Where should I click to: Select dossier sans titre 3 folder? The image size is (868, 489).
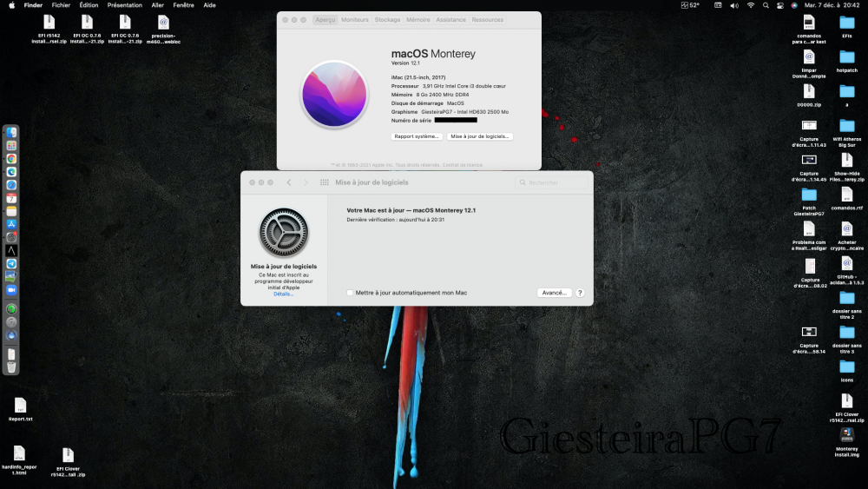(x=847, y=339)
